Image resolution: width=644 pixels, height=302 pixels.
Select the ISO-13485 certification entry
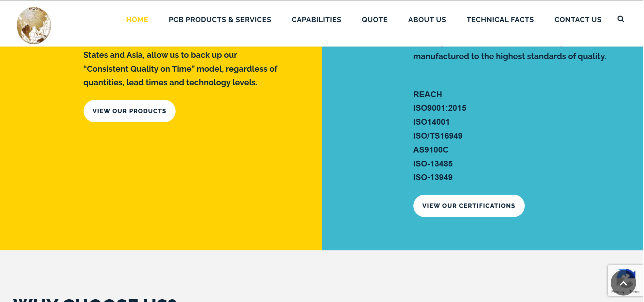pos(432,164)
